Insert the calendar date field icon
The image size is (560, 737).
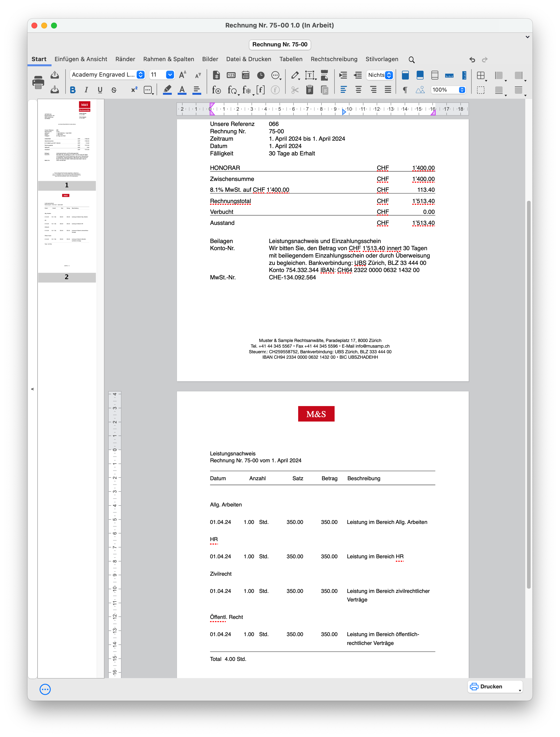246,75
